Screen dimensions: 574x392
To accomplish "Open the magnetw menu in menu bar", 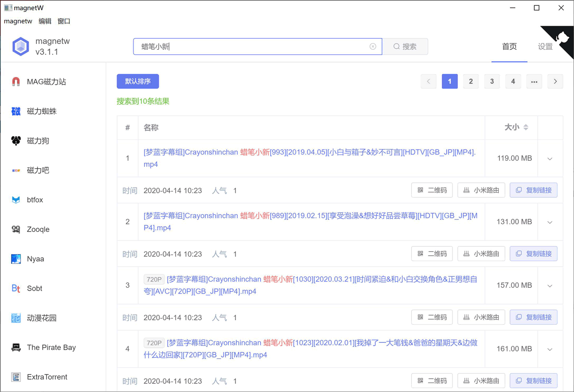I will point(18,21).
